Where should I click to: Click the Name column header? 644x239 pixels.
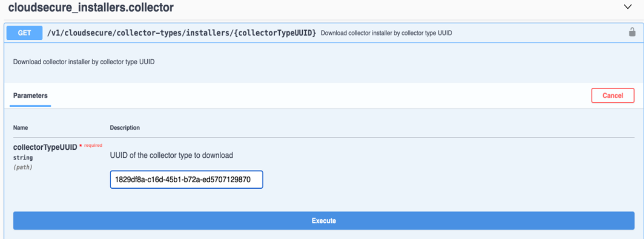(20, 128)
